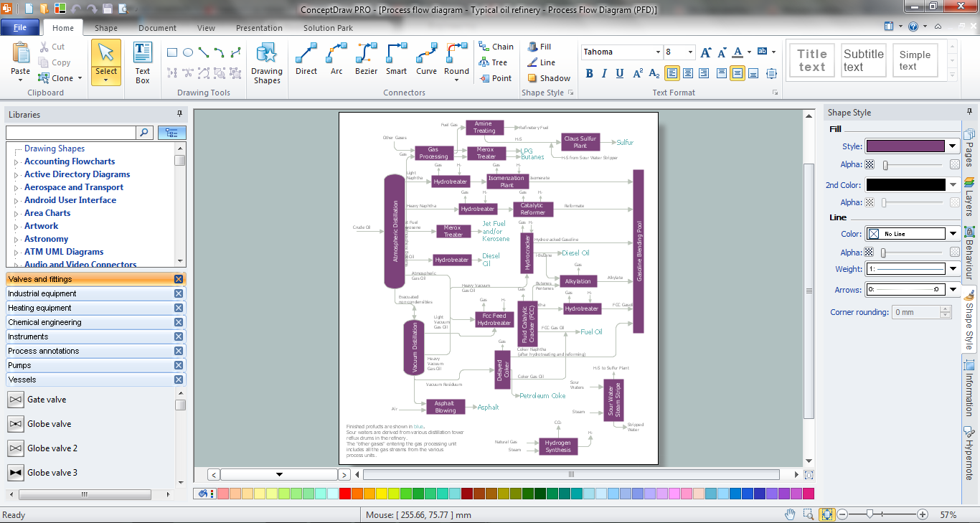Open Fill shape style options

tap(540, 47)
